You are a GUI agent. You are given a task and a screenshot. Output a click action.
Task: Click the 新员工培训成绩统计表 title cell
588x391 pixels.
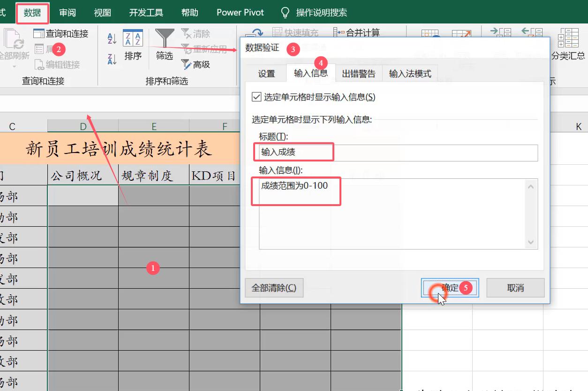click(x=120, y=149)
